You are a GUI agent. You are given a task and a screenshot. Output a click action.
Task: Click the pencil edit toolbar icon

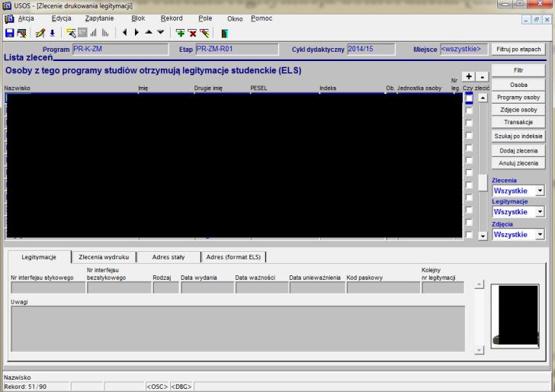click(x=40, y=34)
